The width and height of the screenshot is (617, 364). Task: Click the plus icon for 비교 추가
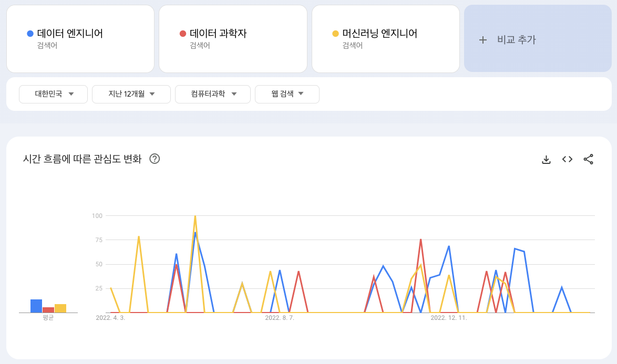(483, 40)
